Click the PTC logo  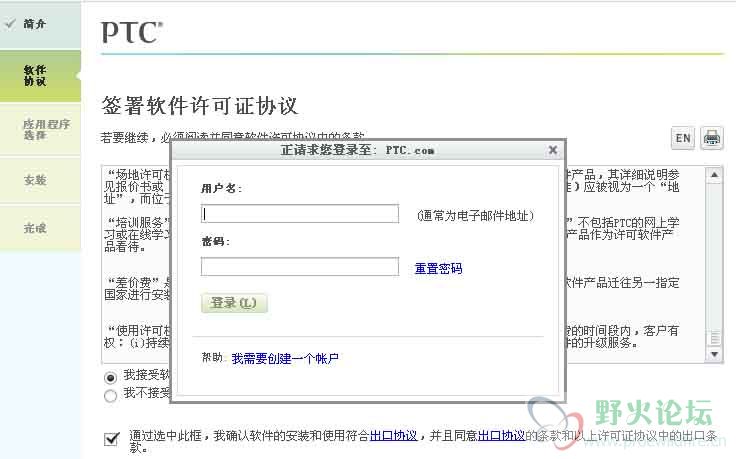pyautogui.click(x=132, y=32)
